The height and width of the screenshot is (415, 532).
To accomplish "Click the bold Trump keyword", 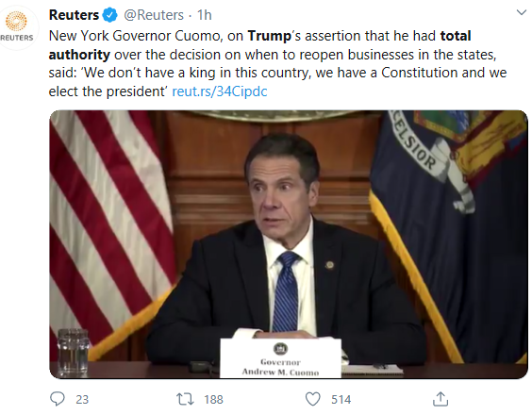I will pyautogui.click(x=270, y=36).
